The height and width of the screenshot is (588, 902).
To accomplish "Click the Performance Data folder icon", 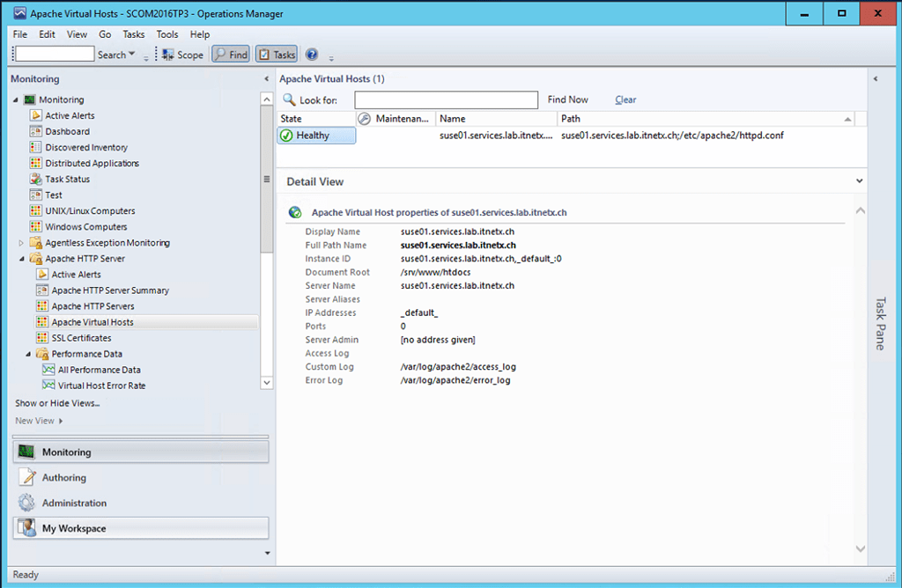I will click(42, 354).
